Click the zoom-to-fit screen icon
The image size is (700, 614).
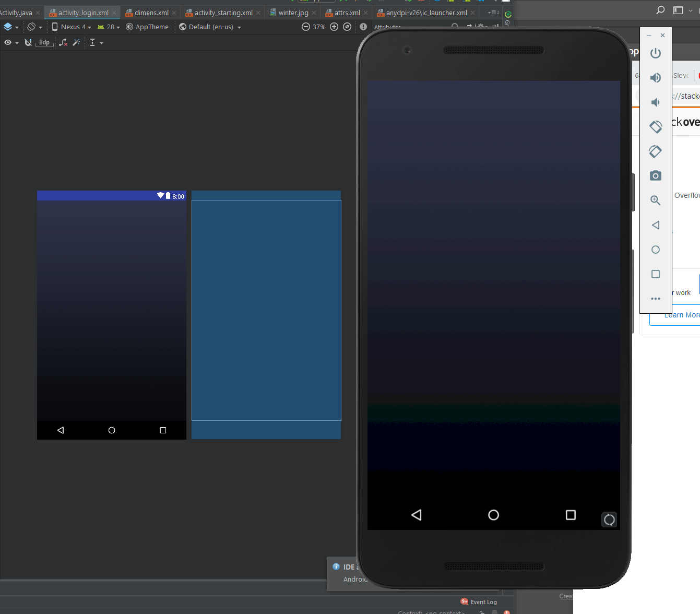[x=347, y=27]
